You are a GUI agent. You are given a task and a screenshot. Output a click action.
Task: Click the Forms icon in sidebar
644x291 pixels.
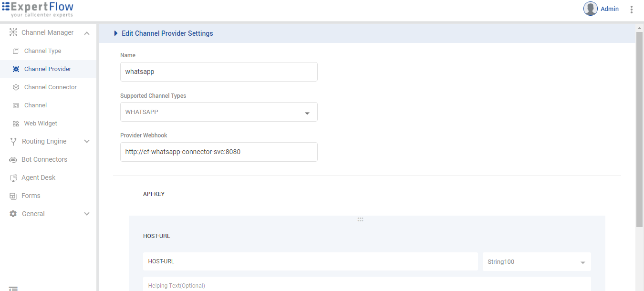(13, 196)
